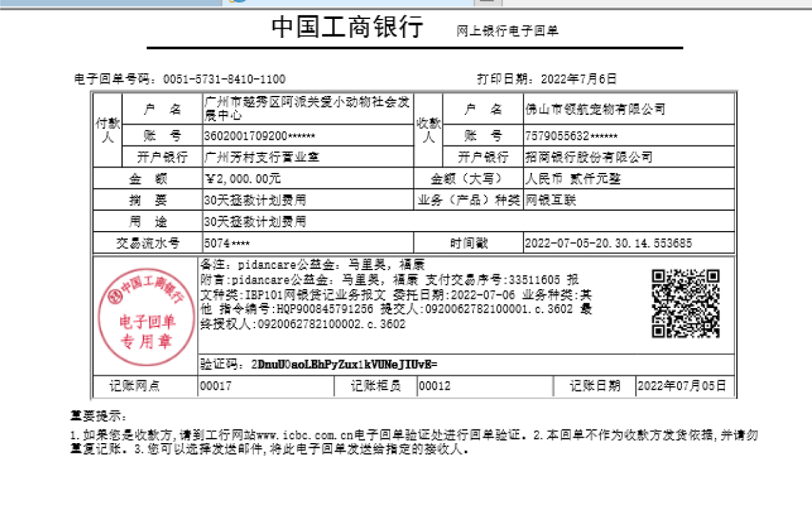This screenshot has height=524, width=812.
Task: Click the payer name 广州市越秀区阿派关爱小动物社会发展中心
Action: coord(307,108)
